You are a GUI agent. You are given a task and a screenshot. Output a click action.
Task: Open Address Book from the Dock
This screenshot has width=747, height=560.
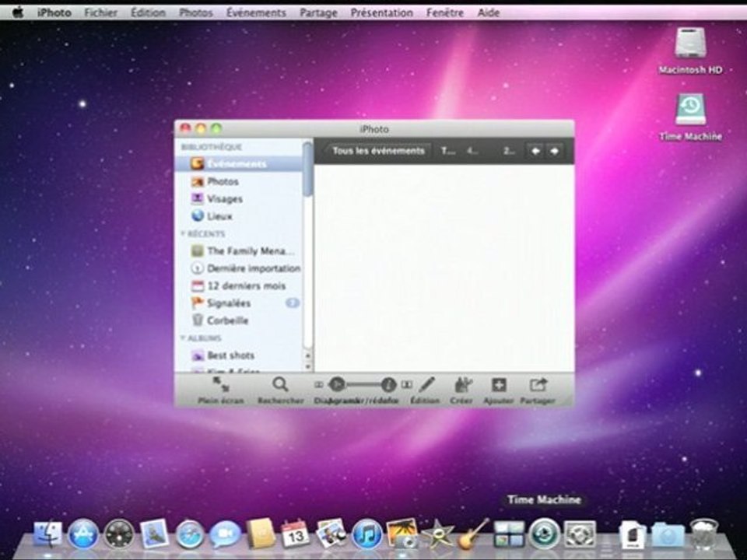point(261,534)
